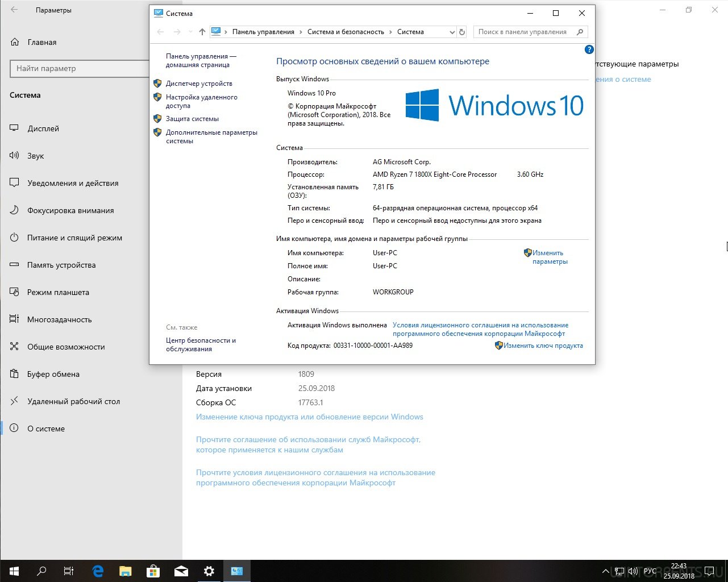Open File Explorer from taskbar

point(126,571)
